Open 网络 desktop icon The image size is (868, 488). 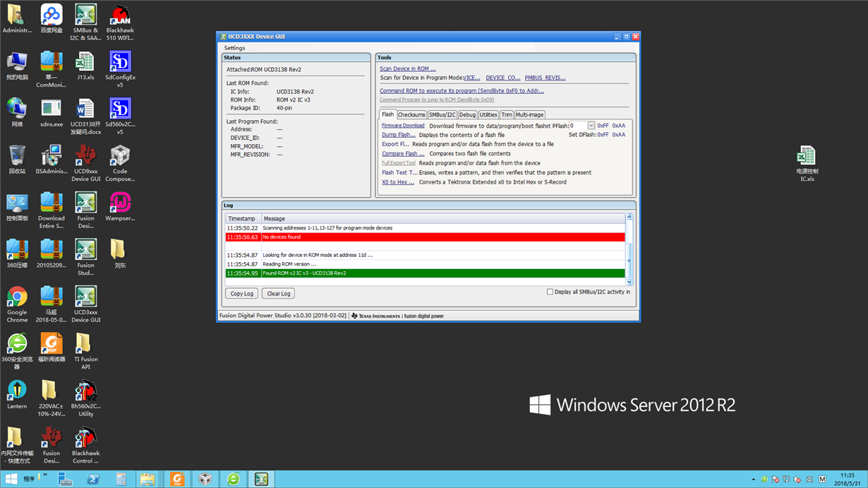click(17, 113)
